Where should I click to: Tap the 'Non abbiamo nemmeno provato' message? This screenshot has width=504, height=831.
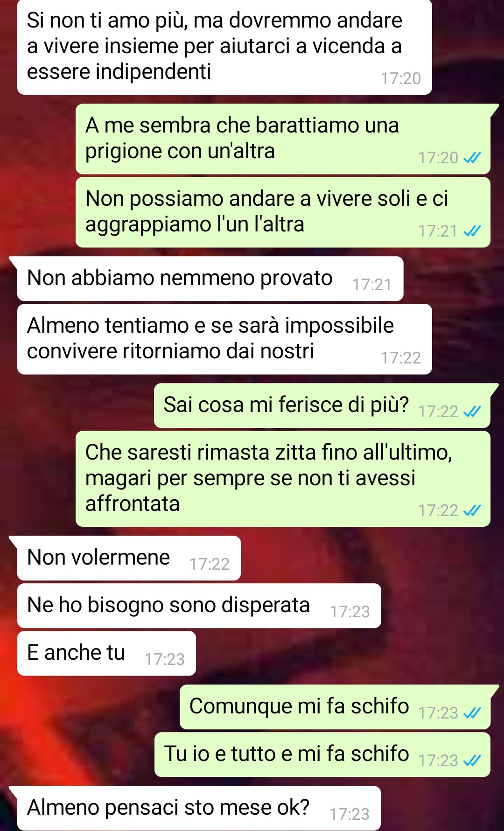pyautogui.click(x=210, y=279)
